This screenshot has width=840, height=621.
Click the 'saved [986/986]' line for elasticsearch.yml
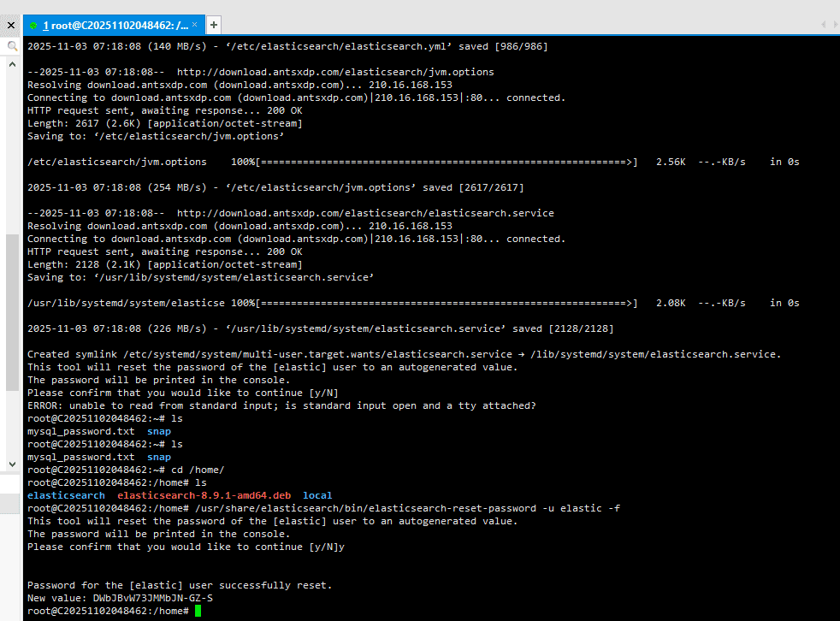click(x=287, y=46)
